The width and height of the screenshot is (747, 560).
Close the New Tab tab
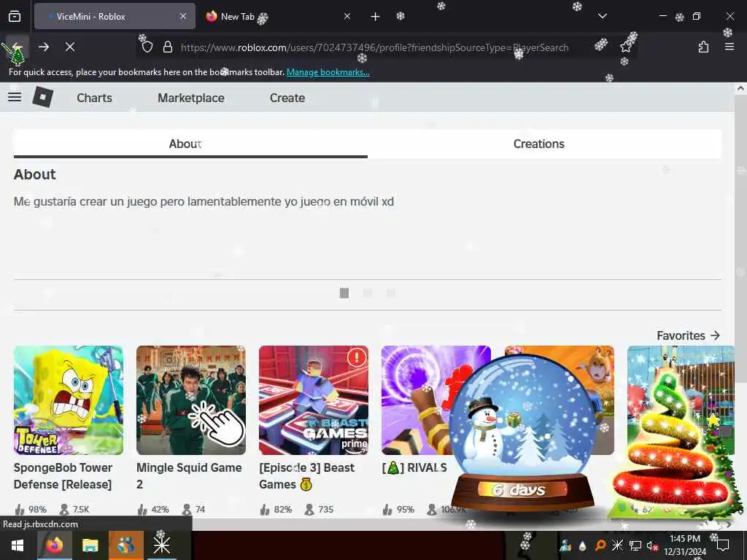[347, 16]
